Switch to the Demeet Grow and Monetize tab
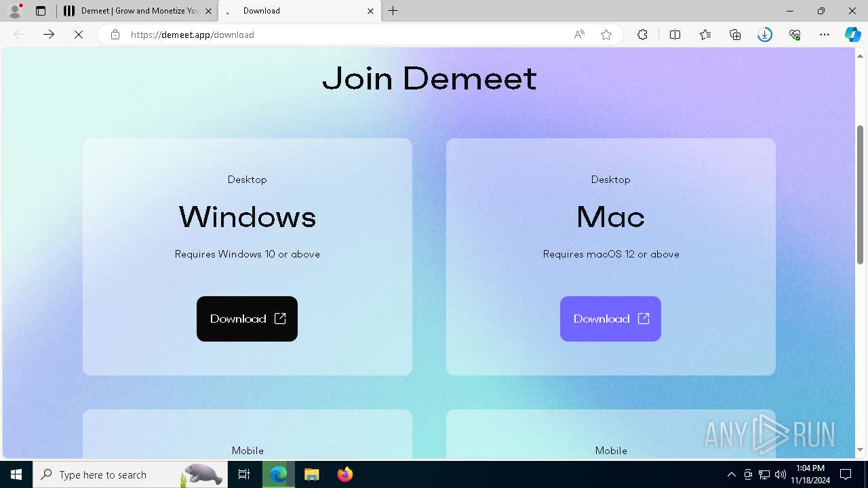The image size is (868, 488). [138, 11]
